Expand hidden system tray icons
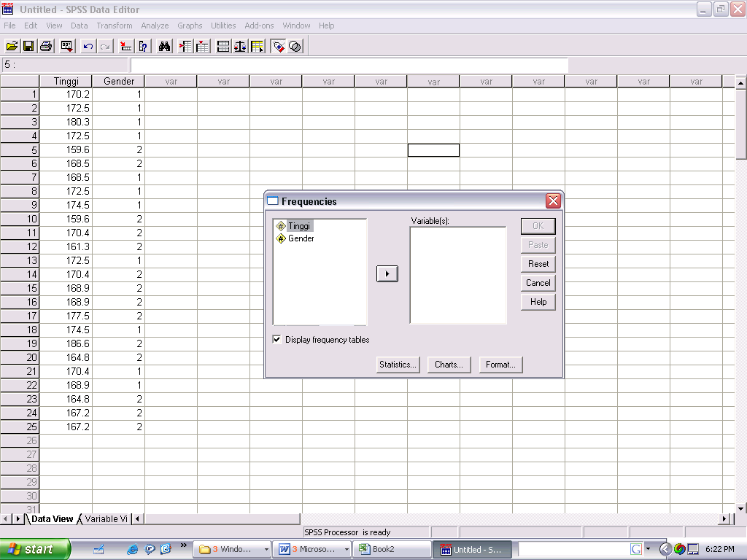The image size is (747, 560). click(665, 549)
